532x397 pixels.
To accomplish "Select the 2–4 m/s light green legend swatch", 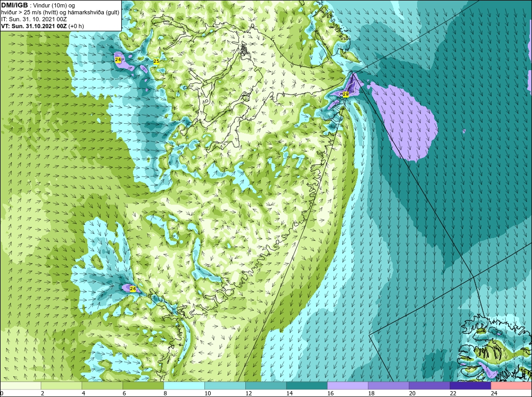I will pyautogui.click(x=61, y=386).
